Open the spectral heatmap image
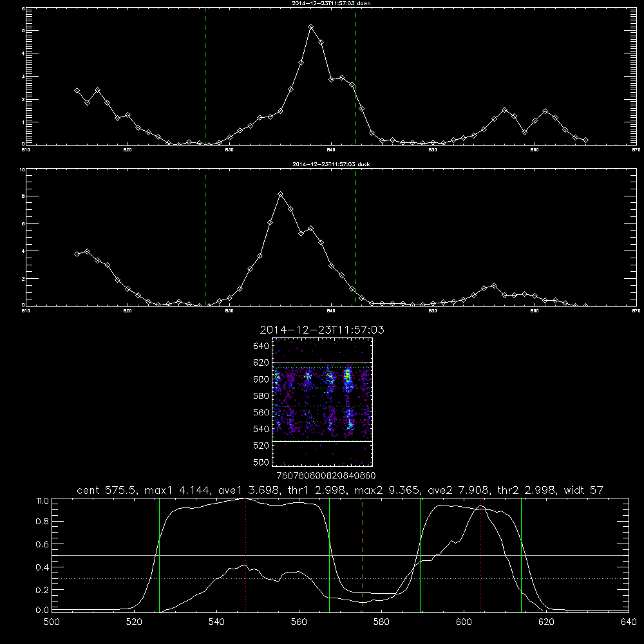 click(x=322, y=402)
